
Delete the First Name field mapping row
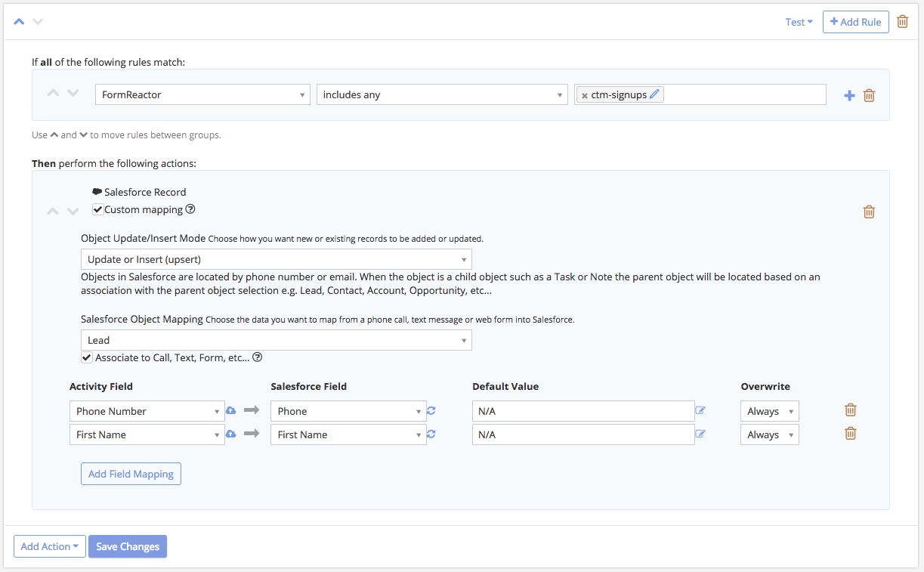(x=850, y=434)
